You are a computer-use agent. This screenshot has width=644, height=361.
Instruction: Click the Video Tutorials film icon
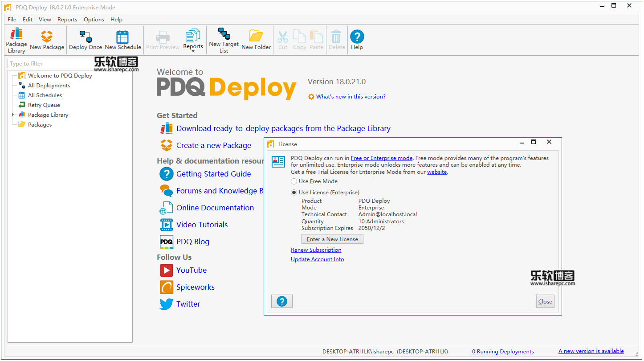pyautogui.click(x=167, y=225)
